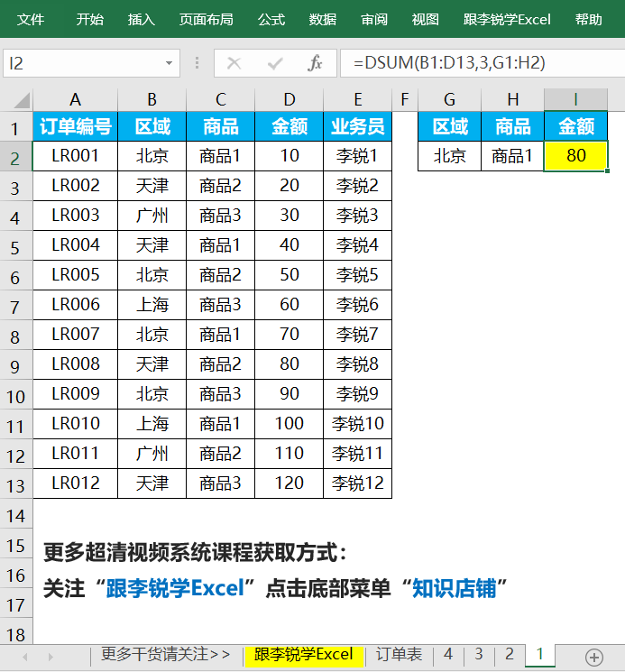Click cell LR006

click(x=76, y=305)
